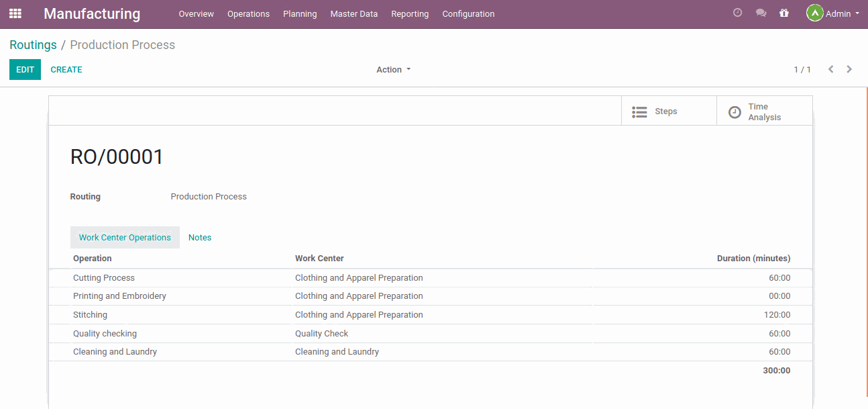Open the Stitching operation row
This screenshot has height=409, width=868.
(90, 315)
